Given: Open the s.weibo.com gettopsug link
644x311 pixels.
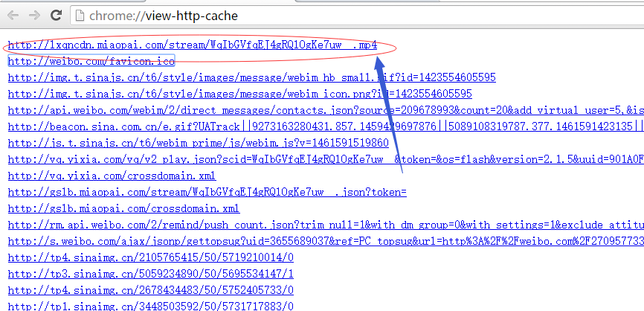Looking at the screenshot, I should (x=326, y=241).
